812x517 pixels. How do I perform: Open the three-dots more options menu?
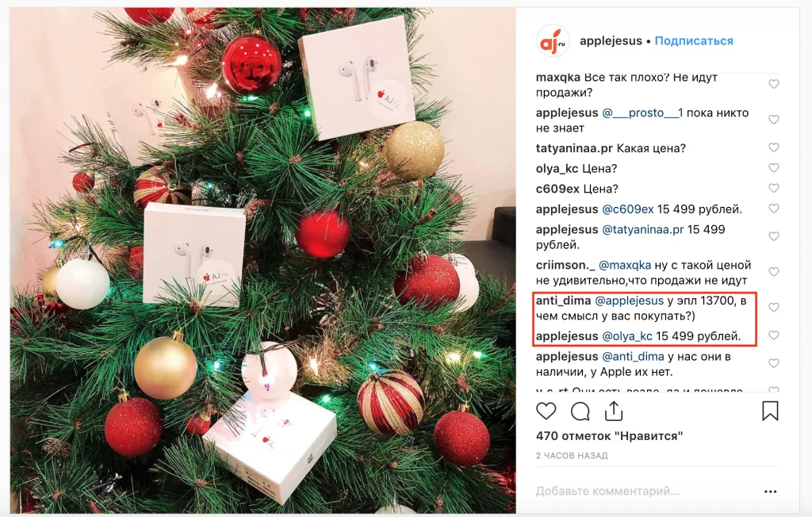[x=770, y=491]
